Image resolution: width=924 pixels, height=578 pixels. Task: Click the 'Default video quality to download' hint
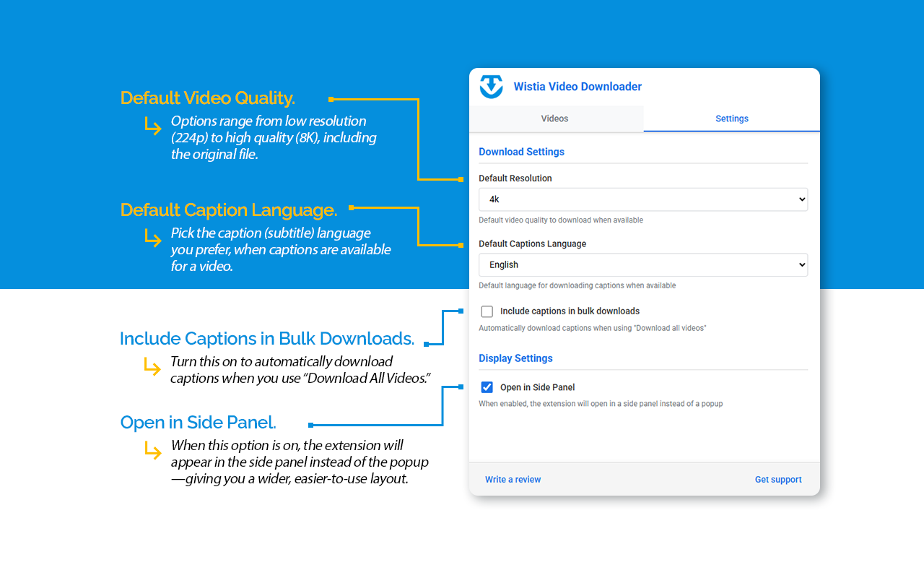(561, 220)
